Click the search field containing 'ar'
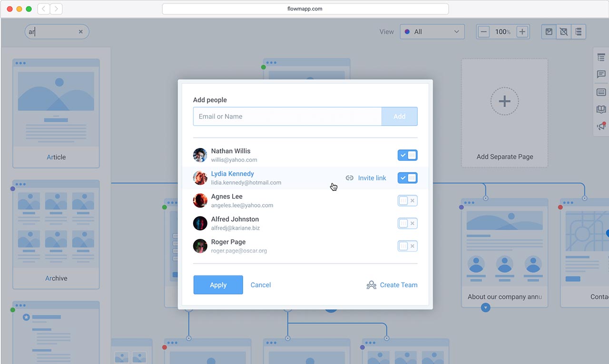 click(57, 32)
